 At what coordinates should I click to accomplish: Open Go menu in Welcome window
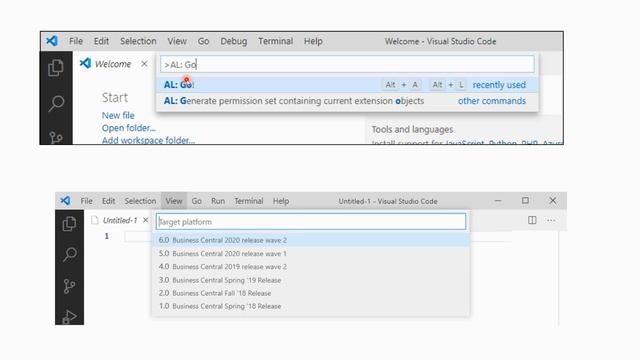point(203,41)
